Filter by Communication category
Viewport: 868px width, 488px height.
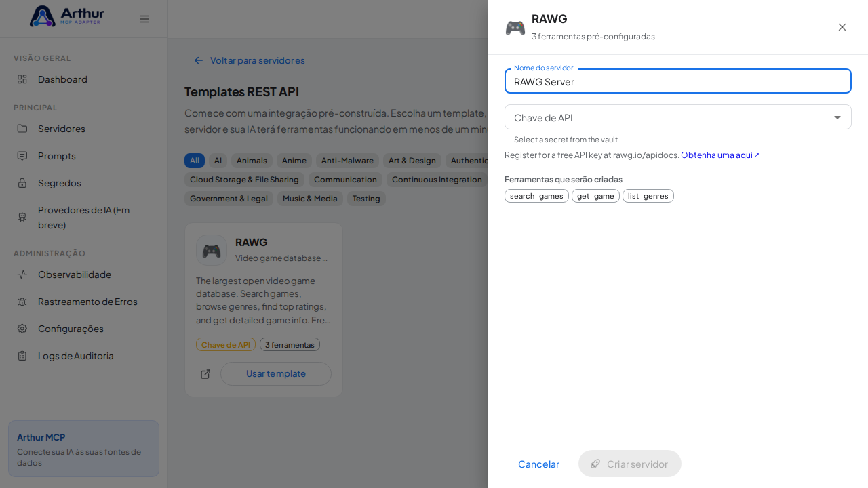[345, 180]
